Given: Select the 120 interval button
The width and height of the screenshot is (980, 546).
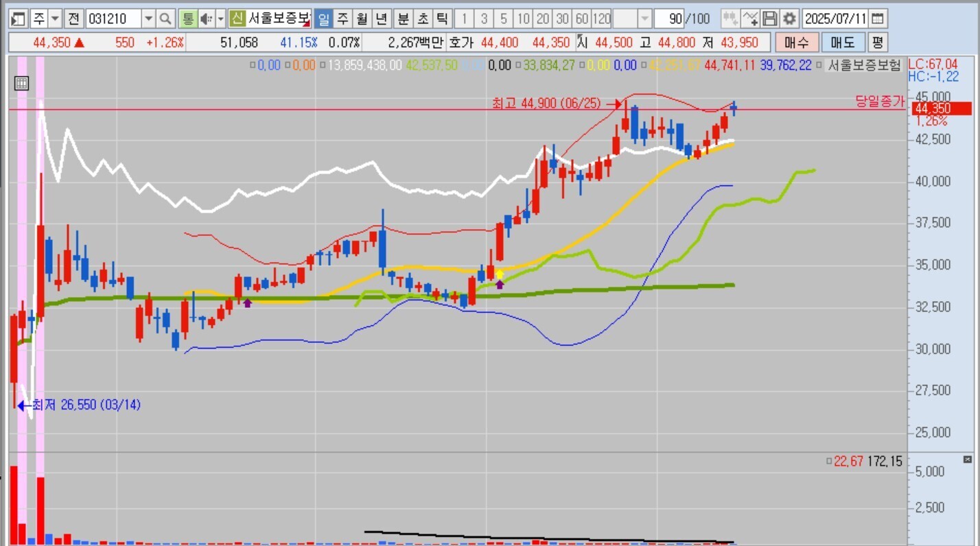Looking at the screenshot, I should point(602,19).
